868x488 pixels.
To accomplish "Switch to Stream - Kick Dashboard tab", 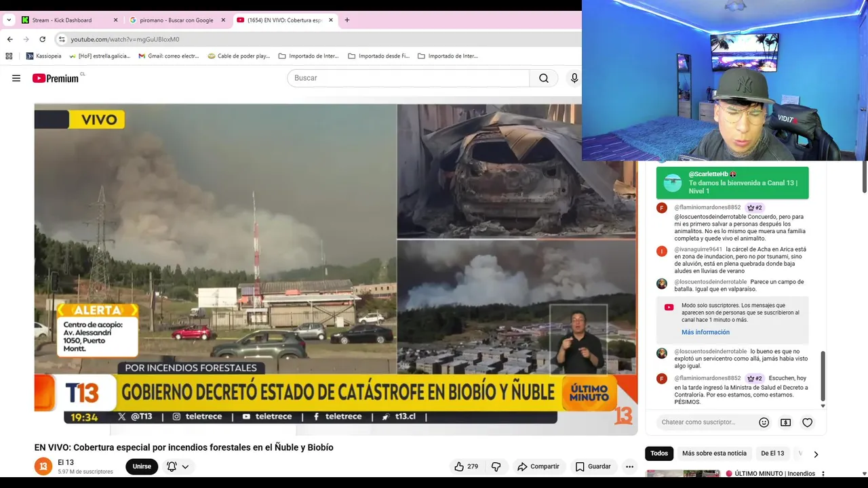I will (x=62, y=20).
